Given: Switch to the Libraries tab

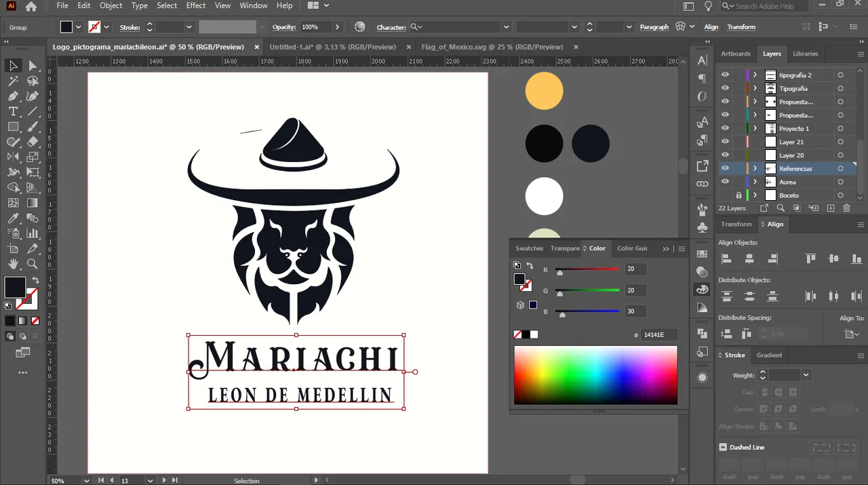Looking at the screenshot, I should coord(806,54).
